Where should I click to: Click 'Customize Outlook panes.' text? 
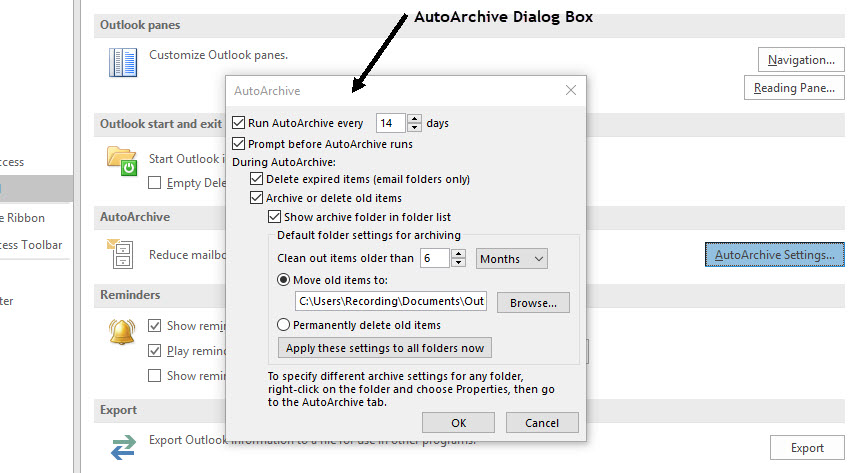pyautogui.click(x=218, y=55)
